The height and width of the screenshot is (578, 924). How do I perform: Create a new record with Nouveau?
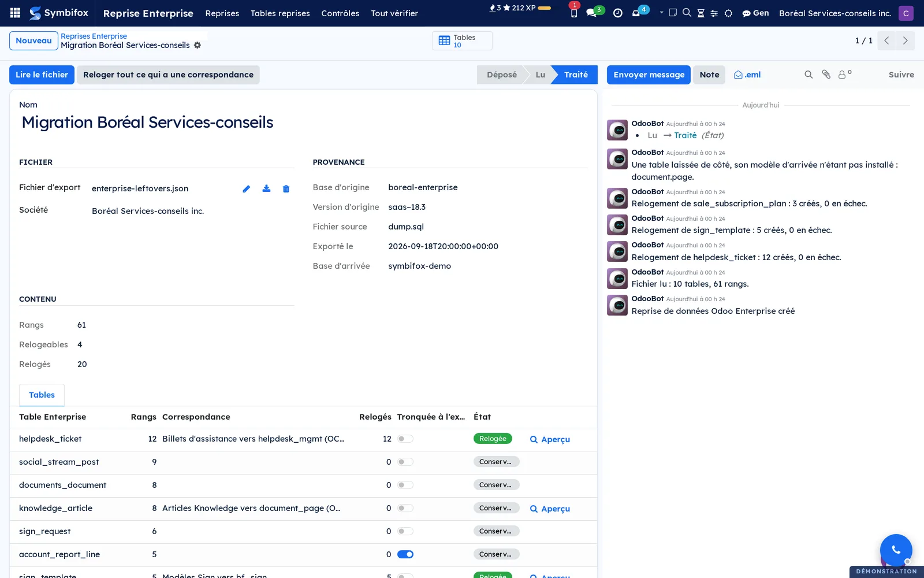tap(33, 40)
